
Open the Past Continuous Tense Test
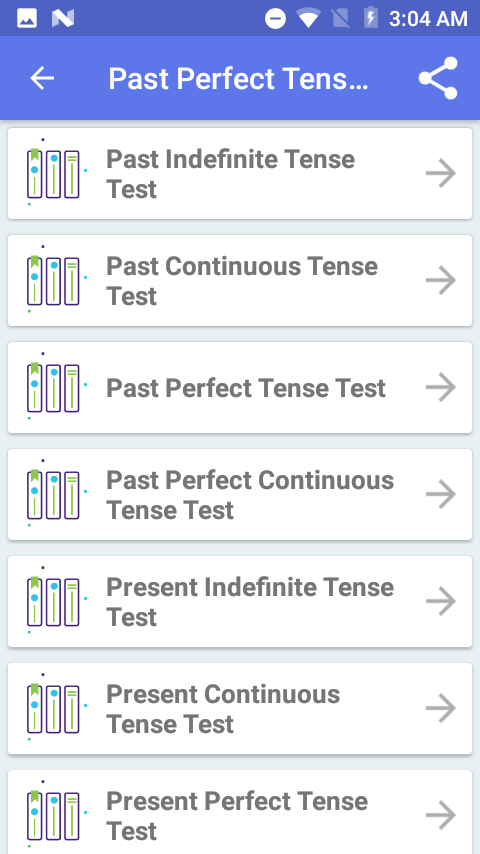point(240,280)
